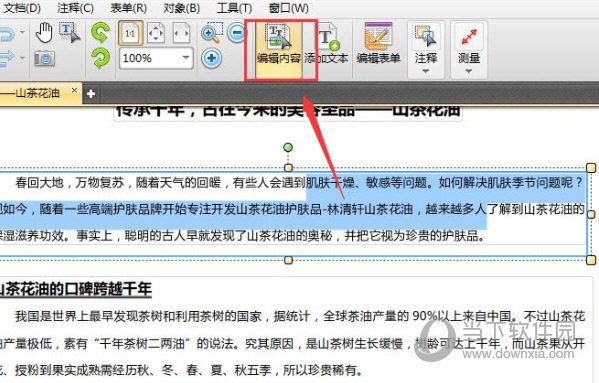Rotate page counterclockwise with upper green arrow

click(100, 33)
